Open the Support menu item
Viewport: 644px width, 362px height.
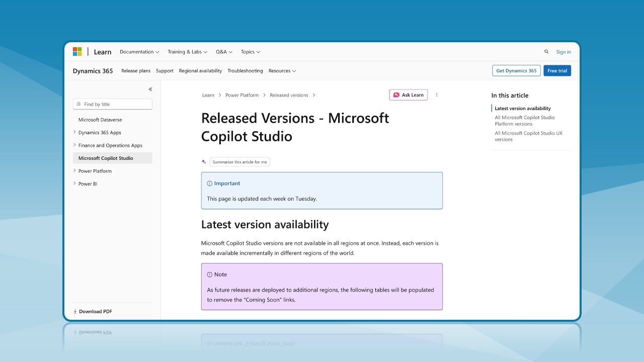point(165,71)
